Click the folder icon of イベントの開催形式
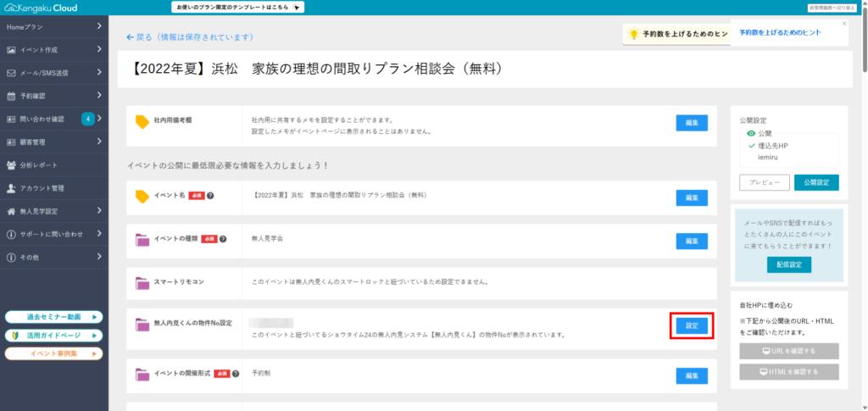Screen dimensions: 868x411 [x=142, y=375]
